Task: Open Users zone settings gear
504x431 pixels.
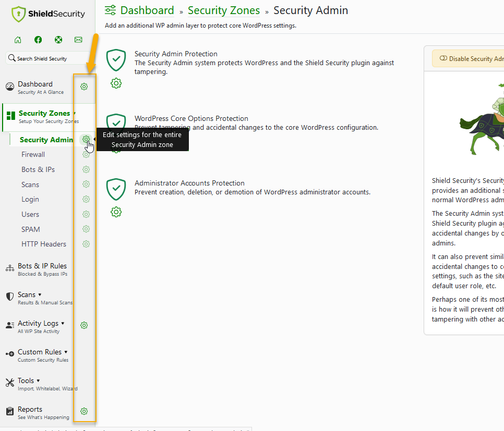Action: tap(86, 214)
